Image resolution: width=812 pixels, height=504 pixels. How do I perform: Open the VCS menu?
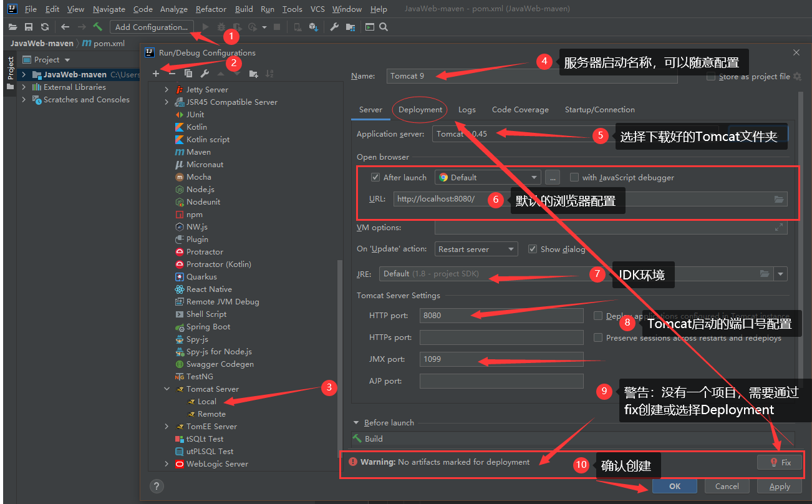tap(317, 9)
